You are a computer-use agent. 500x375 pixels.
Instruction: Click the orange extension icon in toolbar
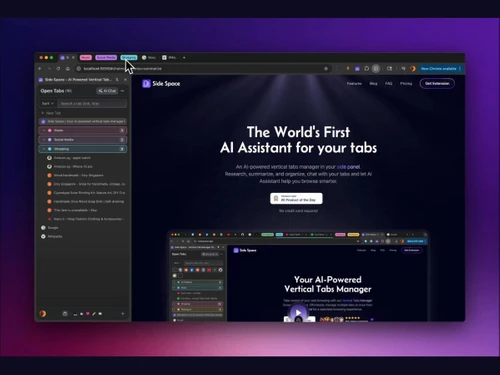pos(348,69)
